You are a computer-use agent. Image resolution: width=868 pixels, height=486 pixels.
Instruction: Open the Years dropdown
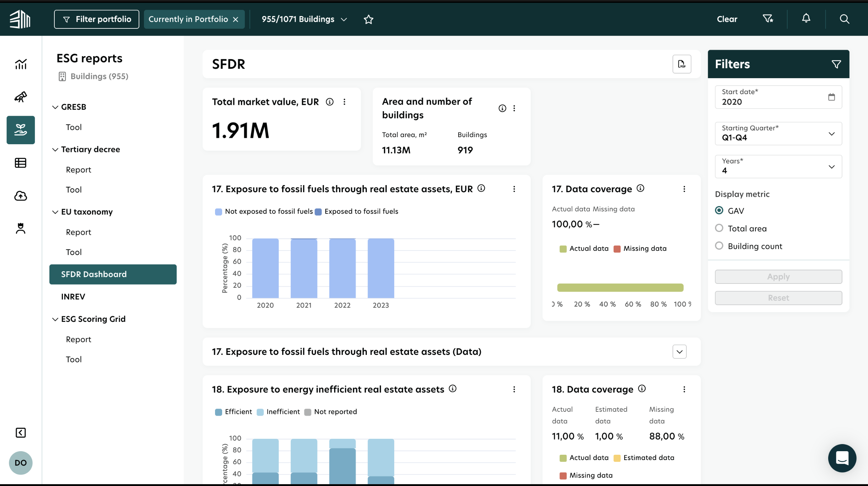click(x=778, y=167)
